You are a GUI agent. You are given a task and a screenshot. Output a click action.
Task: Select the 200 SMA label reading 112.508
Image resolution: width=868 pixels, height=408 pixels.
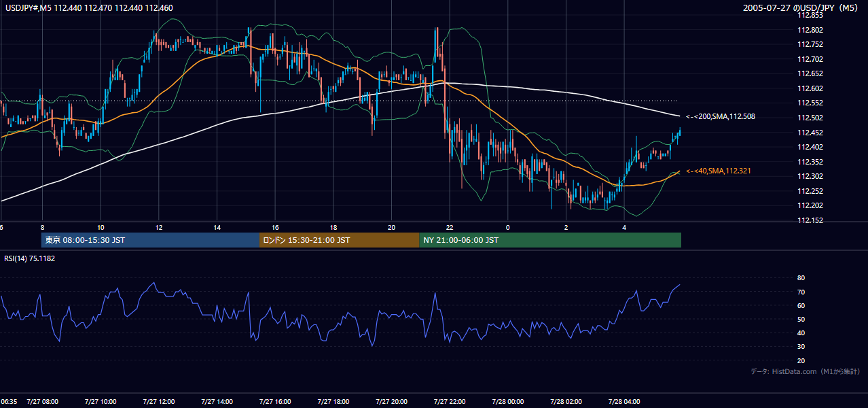[721, 117]
